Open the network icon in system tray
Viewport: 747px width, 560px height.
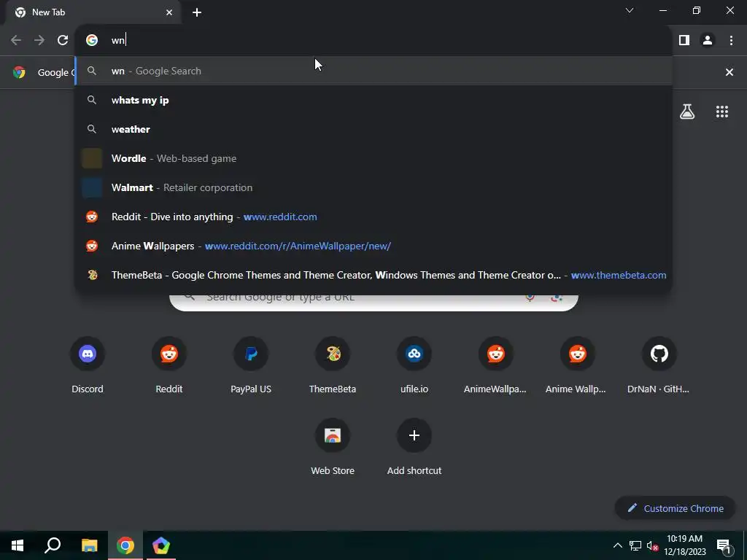[635, 545]
